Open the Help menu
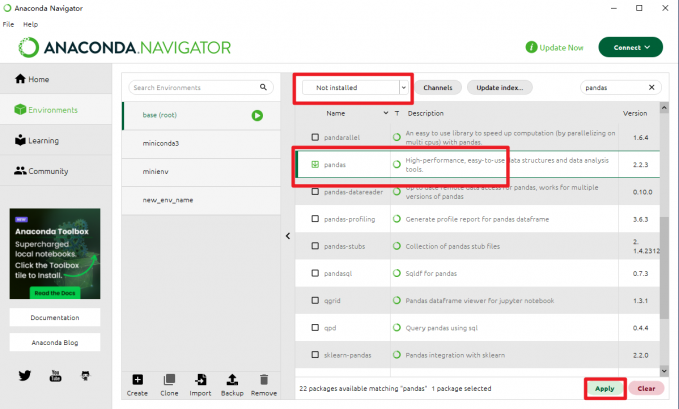The width and height of the screenshot is (679, 409). (30, 24)
